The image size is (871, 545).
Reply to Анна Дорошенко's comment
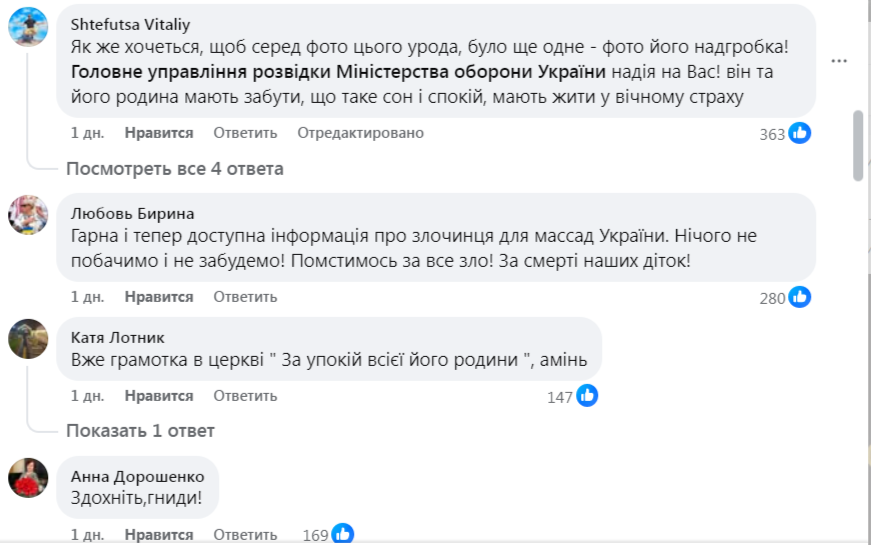click(245, 534)
